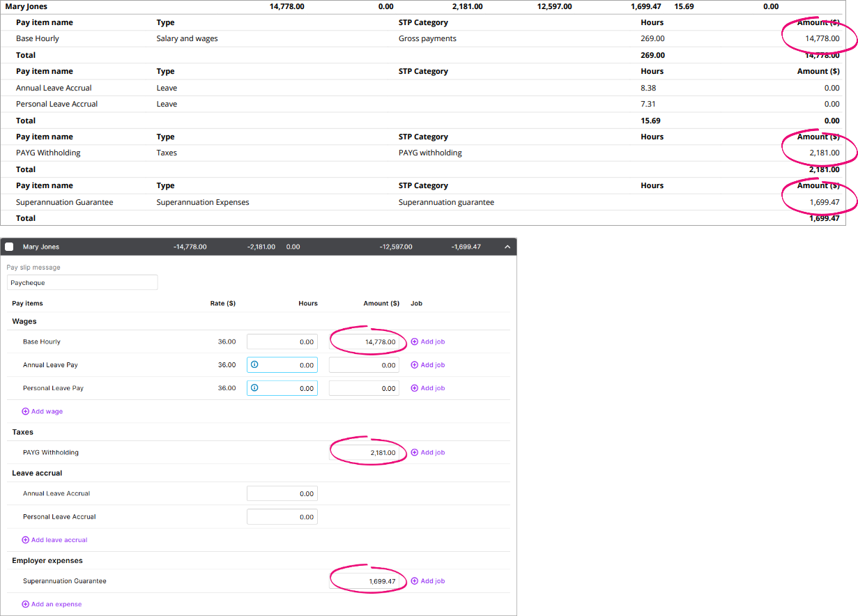Click Personal Leave Accrual hours field
This screenshot has height=616, width=858.
282,517
